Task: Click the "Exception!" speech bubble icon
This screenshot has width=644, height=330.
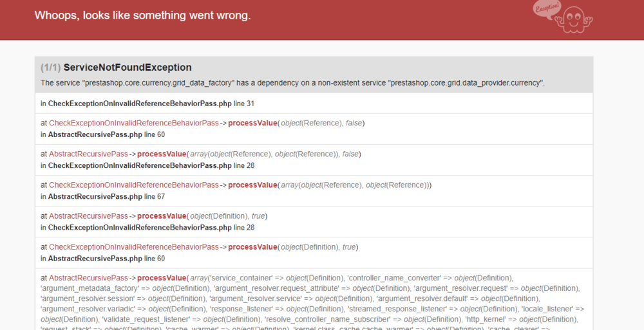Action: [547, 10]
